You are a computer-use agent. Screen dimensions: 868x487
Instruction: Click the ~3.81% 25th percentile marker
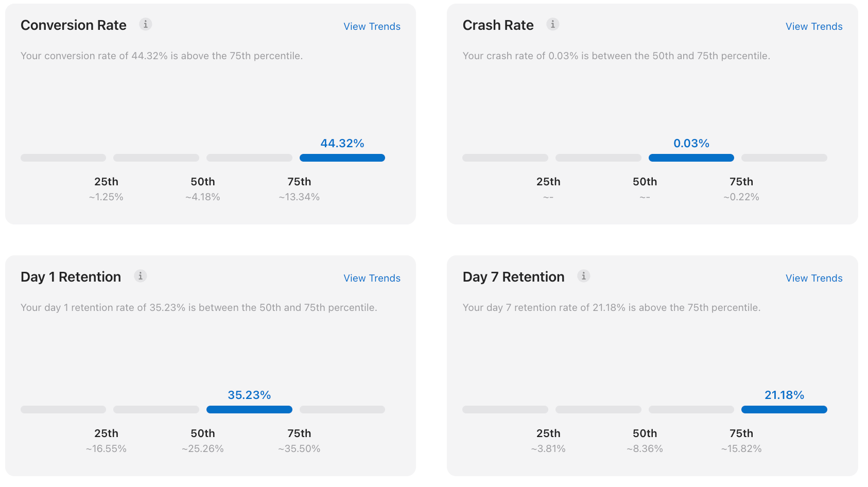coord(548,448)
